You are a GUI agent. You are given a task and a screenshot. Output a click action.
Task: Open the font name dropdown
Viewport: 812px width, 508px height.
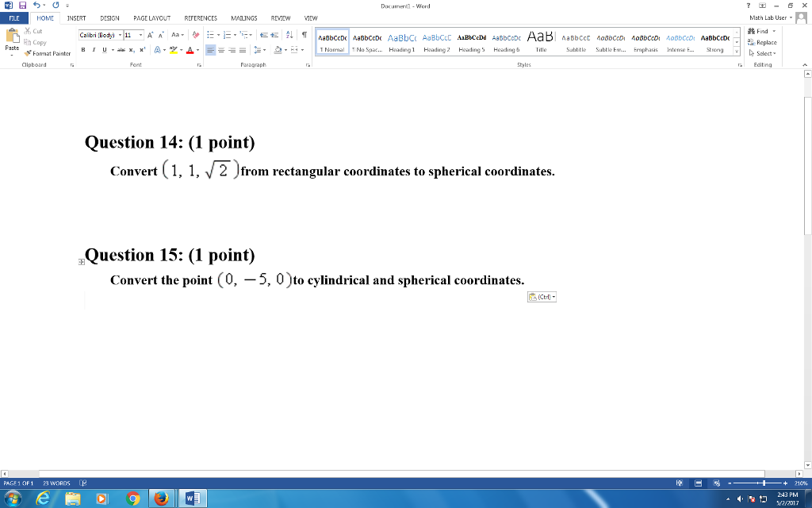(x=121, y=34)
